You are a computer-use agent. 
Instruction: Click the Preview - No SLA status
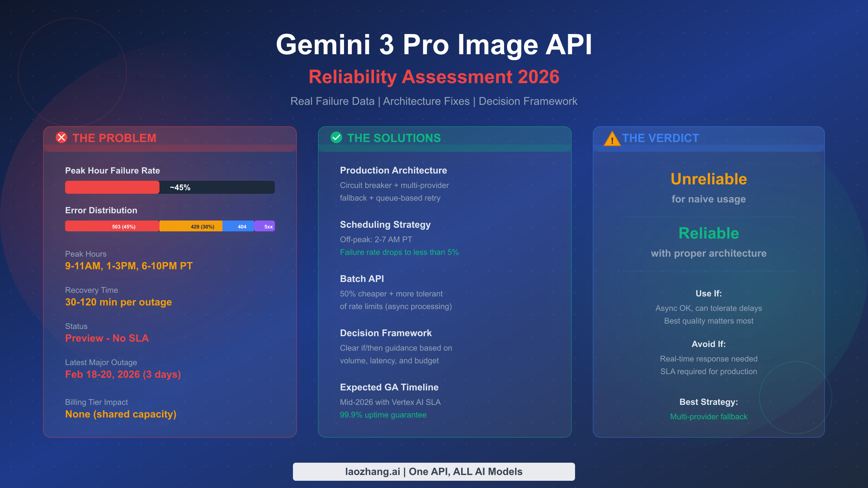[107, 338]
